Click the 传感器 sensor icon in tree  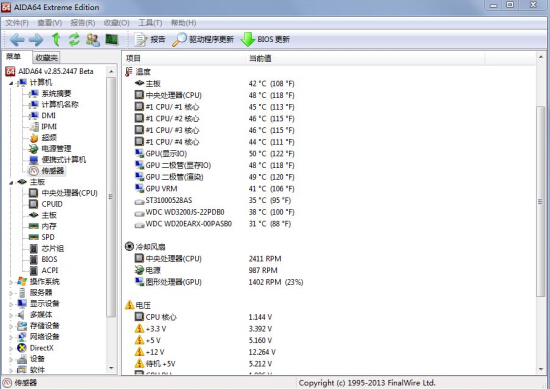point(34,171)
